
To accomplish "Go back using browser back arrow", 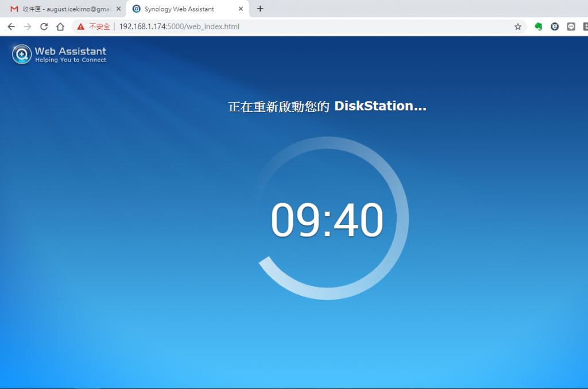I will point(11,26).
